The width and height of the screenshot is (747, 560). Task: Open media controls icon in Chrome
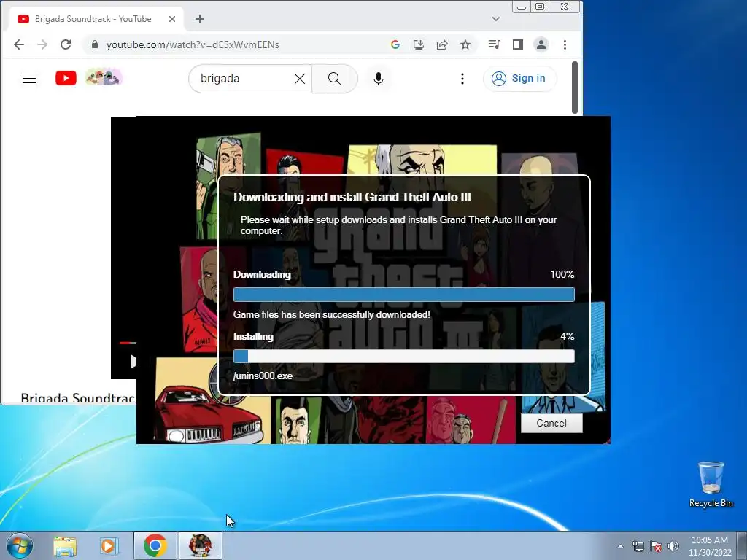[x=494, y=44]
